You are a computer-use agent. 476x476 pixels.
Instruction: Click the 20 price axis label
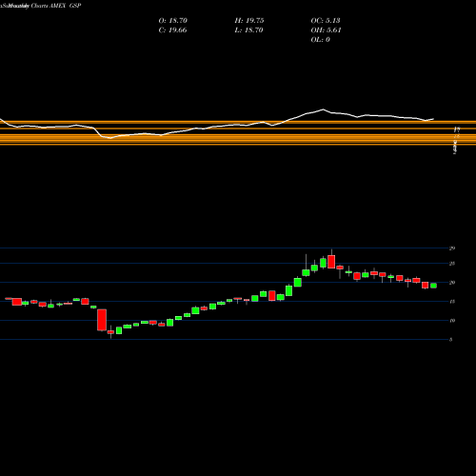click(x=452, y=283)
